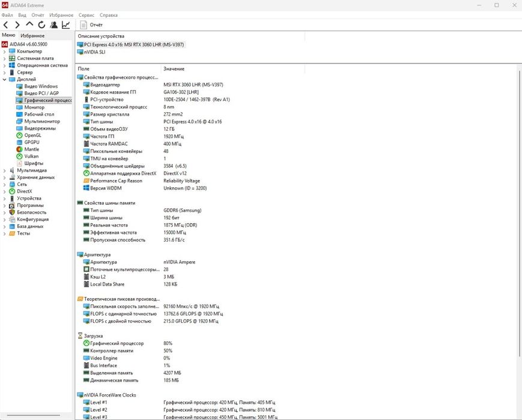Click the Пропускная способность value 351.6 ГБ/с
This screenshot has height=420, width=522.
(x=174, y=240)
